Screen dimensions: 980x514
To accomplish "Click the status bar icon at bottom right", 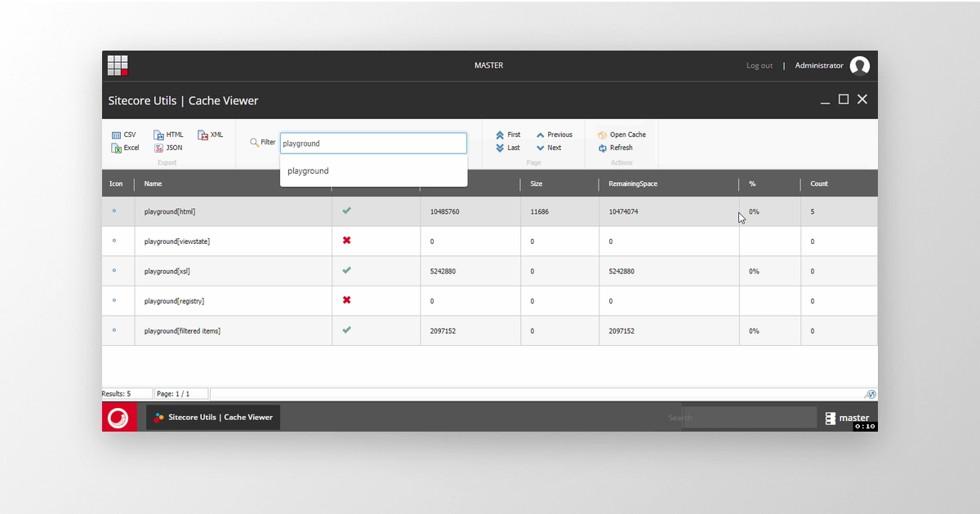I will click(871, 394).
